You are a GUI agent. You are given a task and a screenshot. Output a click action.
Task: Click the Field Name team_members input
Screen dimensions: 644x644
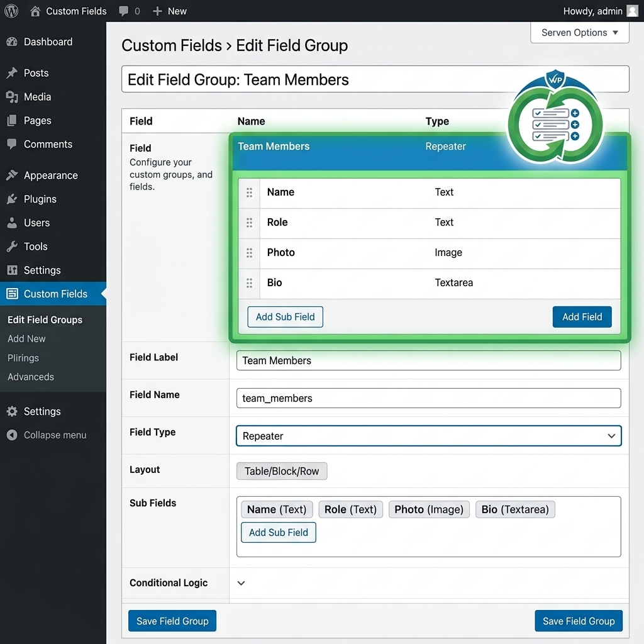pyautogui.click(x=428, y=398)
